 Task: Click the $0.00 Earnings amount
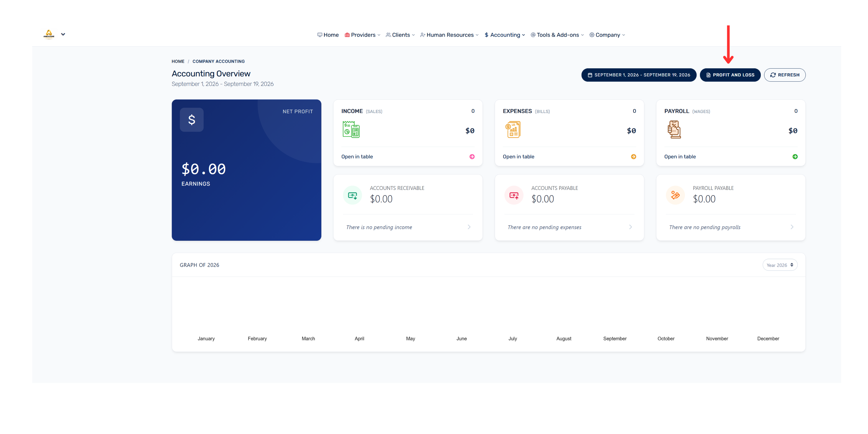(x=204, y=169)
